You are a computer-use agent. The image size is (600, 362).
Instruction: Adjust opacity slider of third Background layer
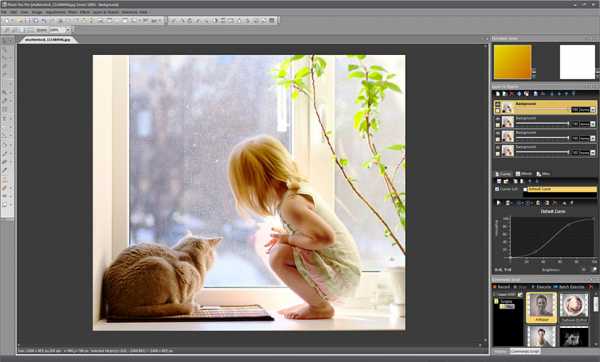pyautogui.click(x=542, y=138)
